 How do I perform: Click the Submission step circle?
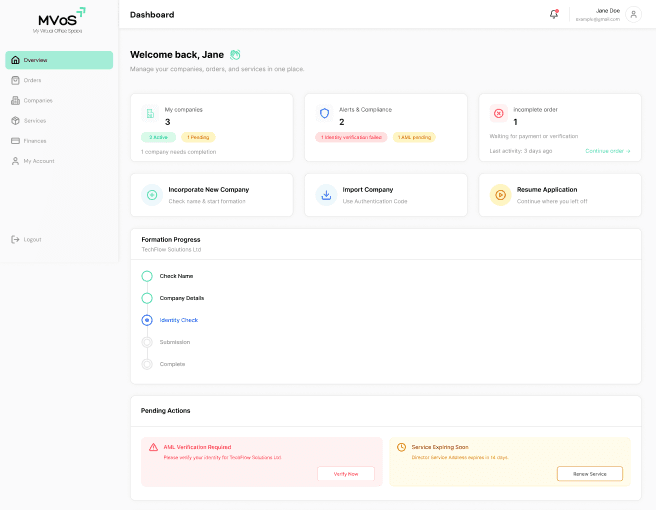pos(147,342)
